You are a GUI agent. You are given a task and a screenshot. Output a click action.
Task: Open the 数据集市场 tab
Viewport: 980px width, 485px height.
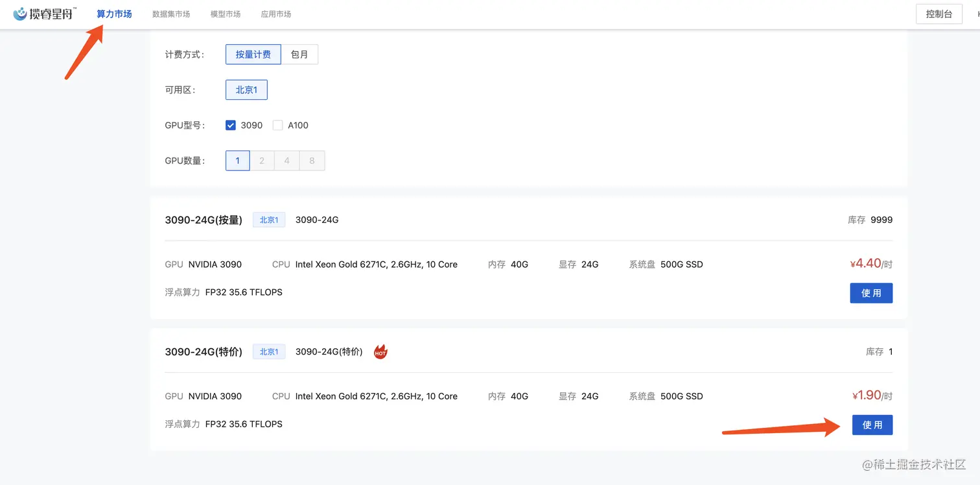click(x=171, y=14)
